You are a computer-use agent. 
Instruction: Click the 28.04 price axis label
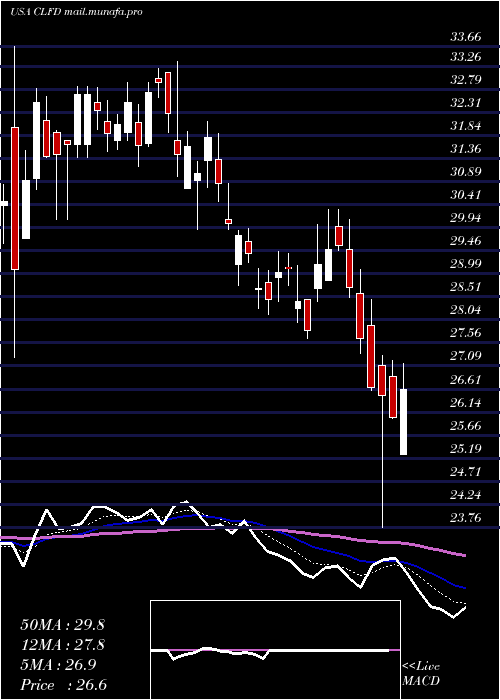[466, 310]
